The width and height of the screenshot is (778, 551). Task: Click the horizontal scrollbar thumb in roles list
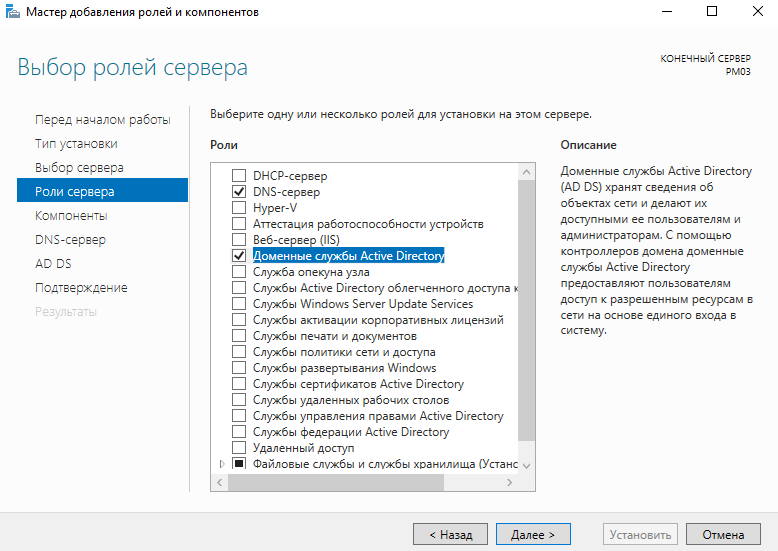pos(336,482)
